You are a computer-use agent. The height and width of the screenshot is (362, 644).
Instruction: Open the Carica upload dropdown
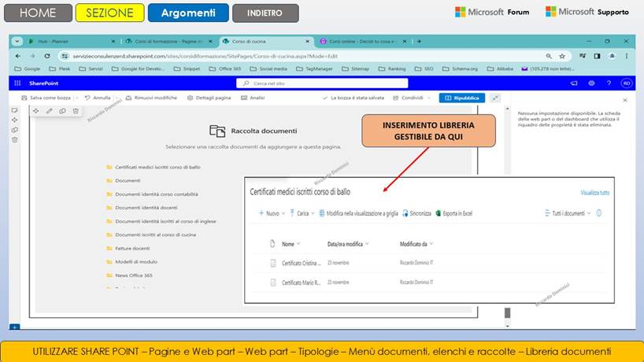pos(302,213)
